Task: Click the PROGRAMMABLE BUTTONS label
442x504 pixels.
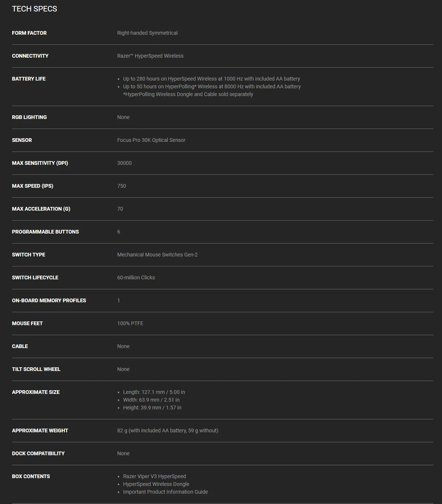Action: pyautogui.click(x=45, y=232)
